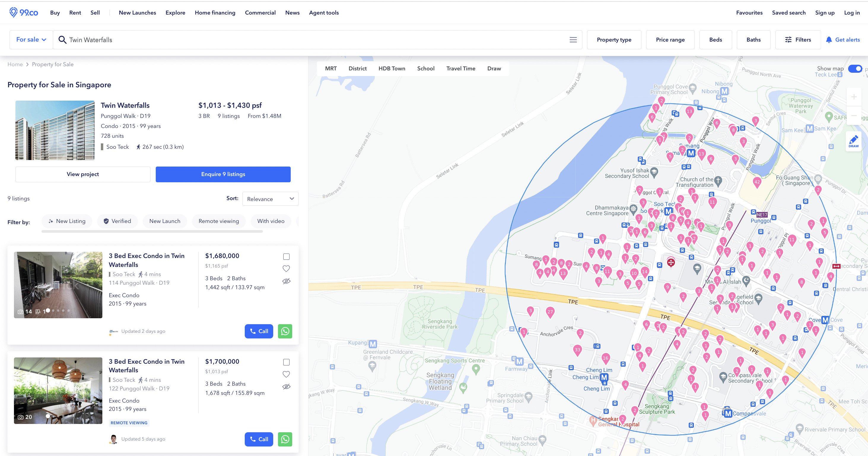Screen dimensions: 868x456
Task: Select the Travel Time map tab
Action: tap(461, 69)
